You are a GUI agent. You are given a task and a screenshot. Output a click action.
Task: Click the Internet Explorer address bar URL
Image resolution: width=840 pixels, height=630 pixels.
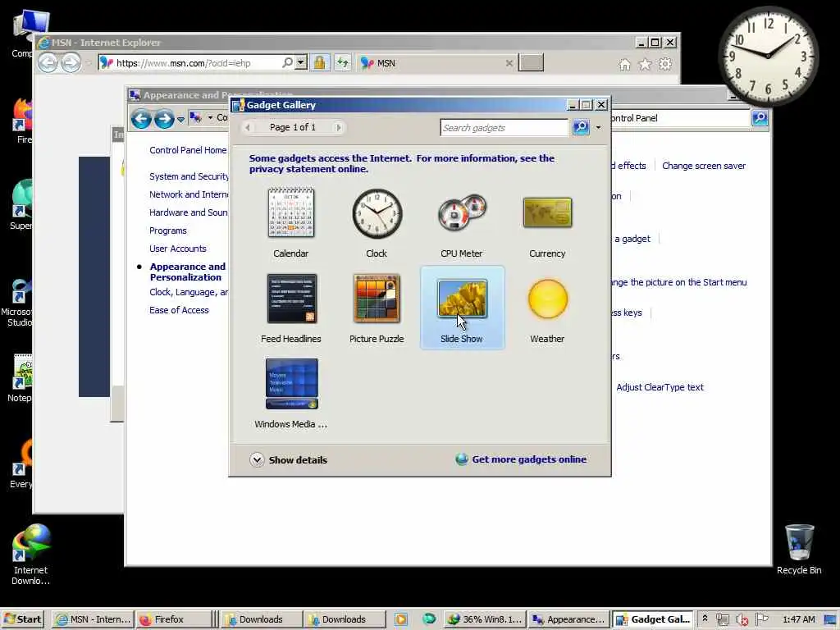click(183, 63)
